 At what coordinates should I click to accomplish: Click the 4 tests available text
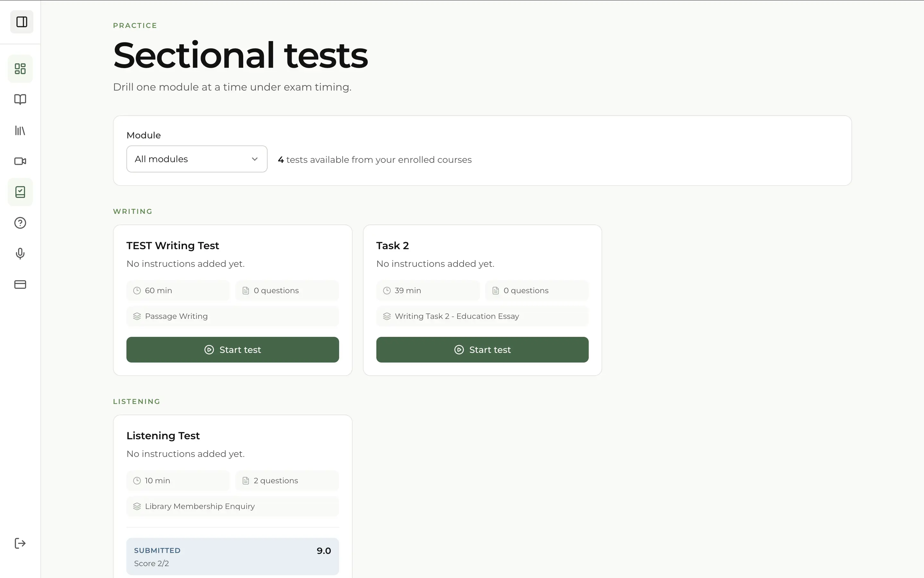[374, 160]
